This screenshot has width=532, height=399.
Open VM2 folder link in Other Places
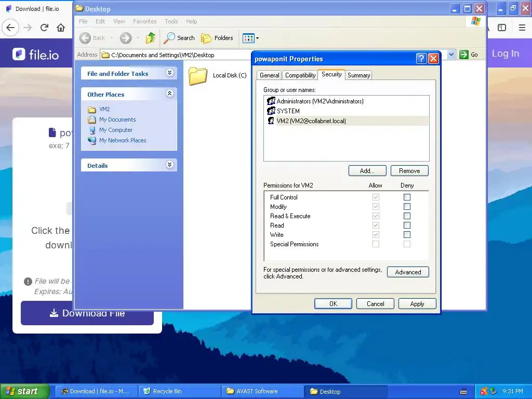tap(104, 109)
